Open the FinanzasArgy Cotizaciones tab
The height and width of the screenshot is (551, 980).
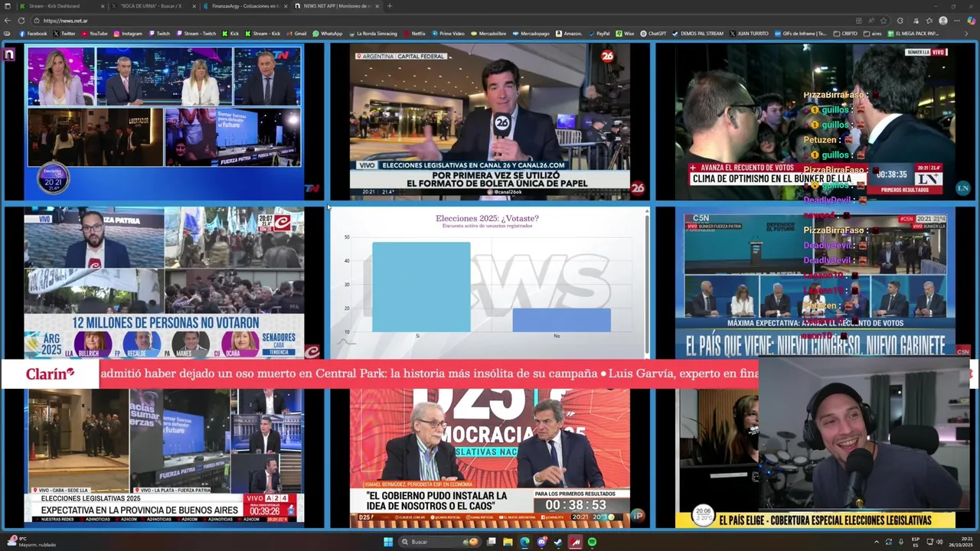[245, 6]
